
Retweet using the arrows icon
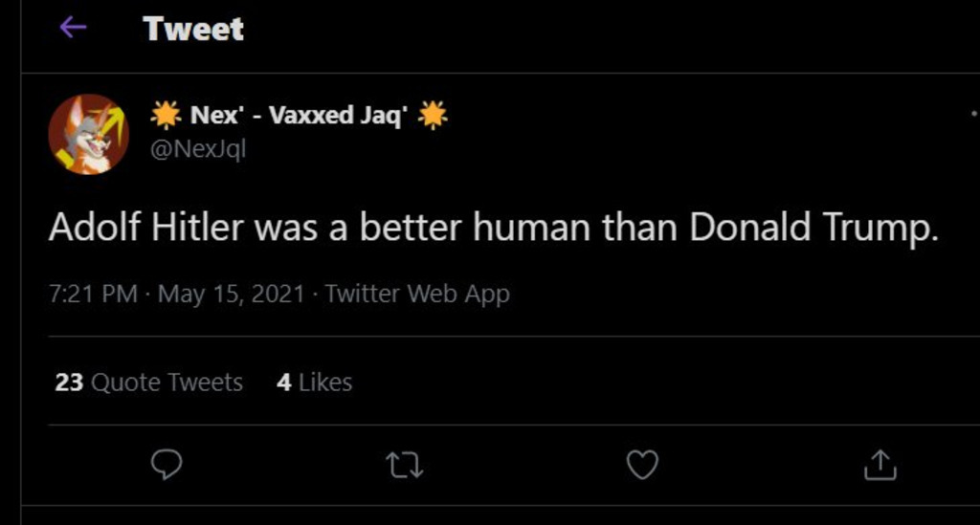click(x=404, y=465)
